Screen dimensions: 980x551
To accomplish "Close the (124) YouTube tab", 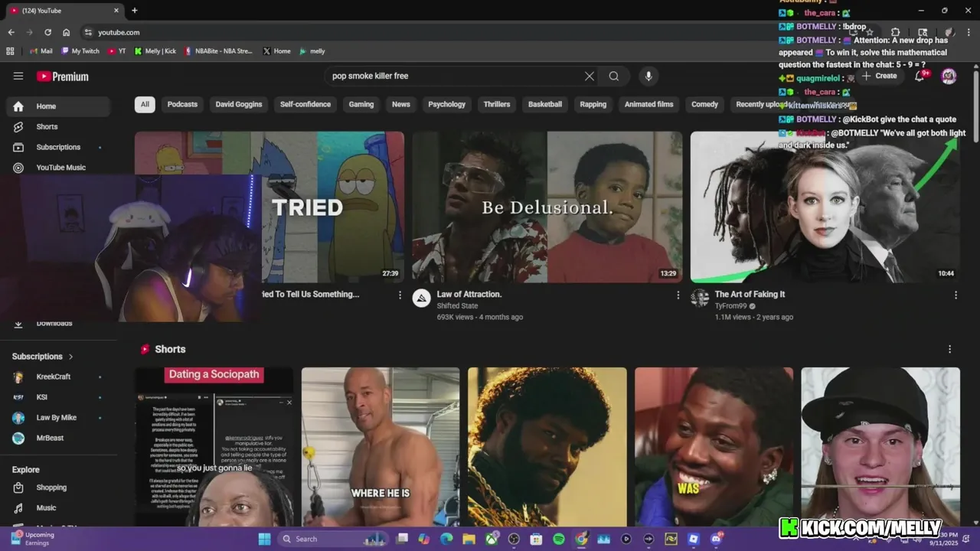I will tap(116, 11).
